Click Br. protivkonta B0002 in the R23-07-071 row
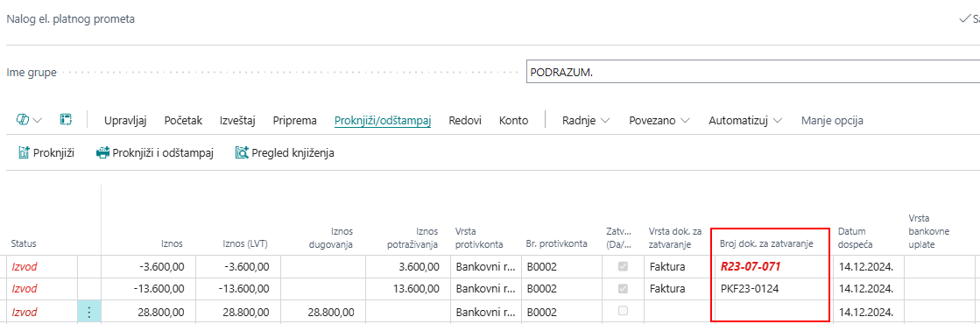The width and height of the screenshot is (980, 324). [541, 267]
